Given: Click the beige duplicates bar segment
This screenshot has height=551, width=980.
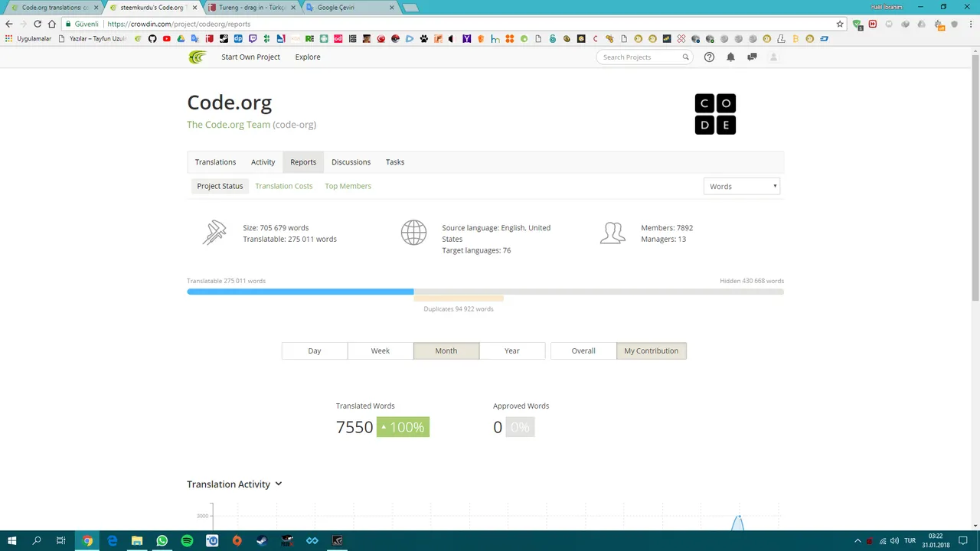Looking at the screenshot, I should pyautogui.click(x=459, y=298).
